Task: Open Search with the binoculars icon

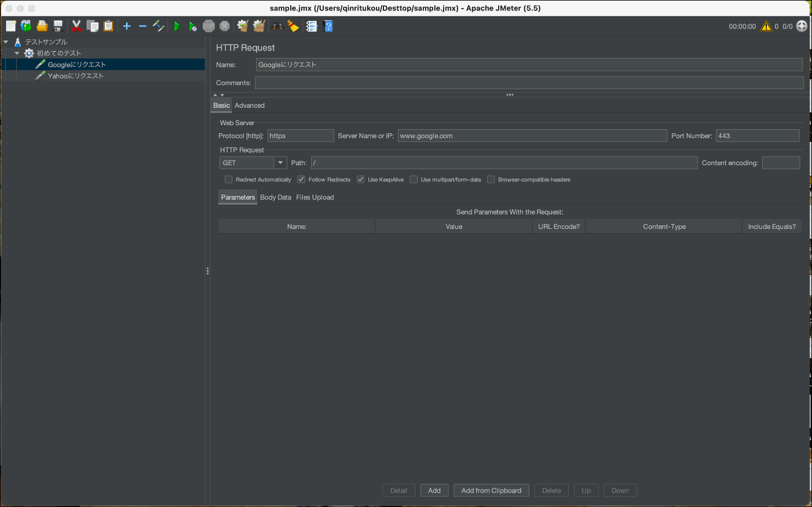Action: pyautogui.click(x=277, y=26)
